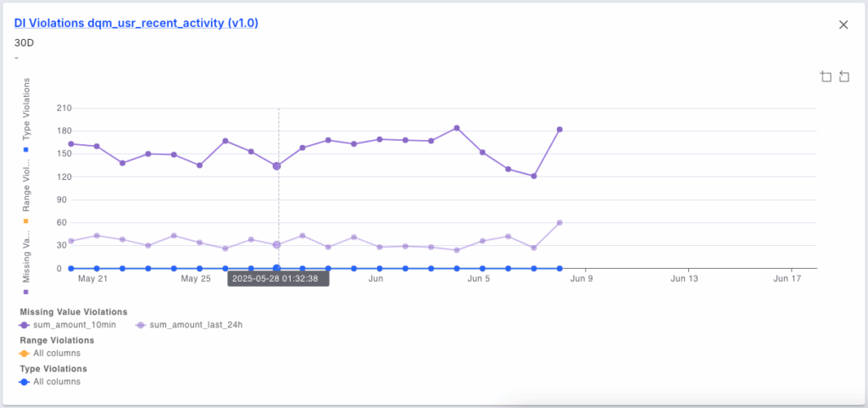Screen dimensions: 868x408
Task: Click the Jun 5 x-axis label
Action: [x=479, y=279]
